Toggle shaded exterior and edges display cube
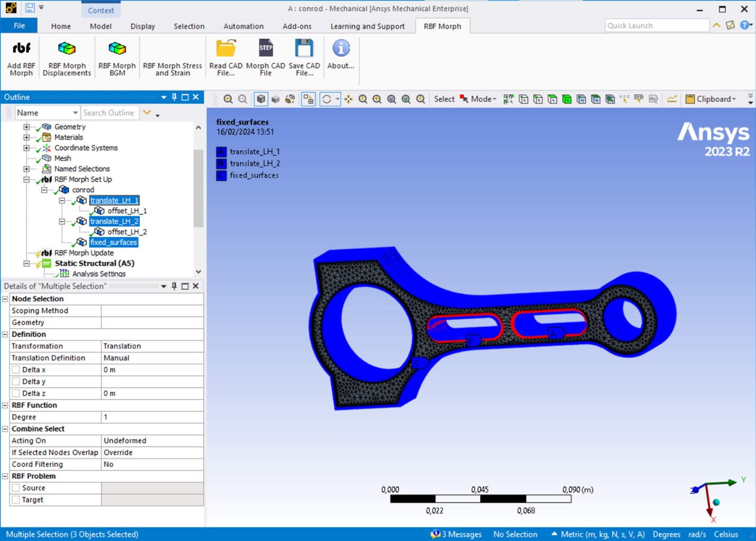 click(x=261, y=99)
